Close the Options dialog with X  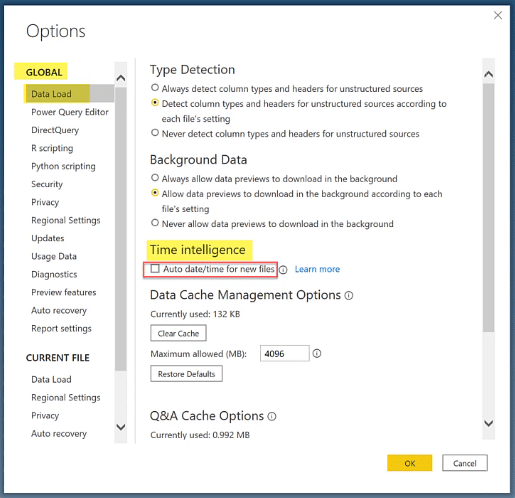(x=498, y=15)
